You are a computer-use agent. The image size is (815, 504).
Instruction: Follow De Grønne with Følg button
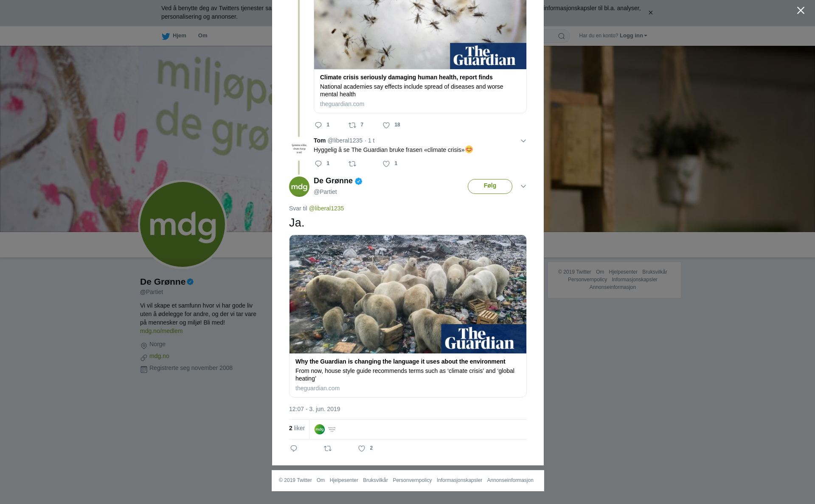[490, 186]
